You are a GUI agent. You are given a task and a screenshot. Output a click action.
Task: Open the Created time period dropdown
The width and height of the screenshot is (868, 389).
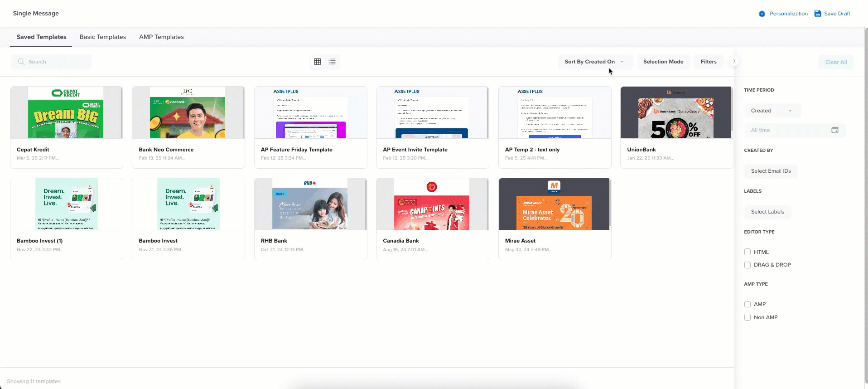pyautogui.click(x=772, y=111)
